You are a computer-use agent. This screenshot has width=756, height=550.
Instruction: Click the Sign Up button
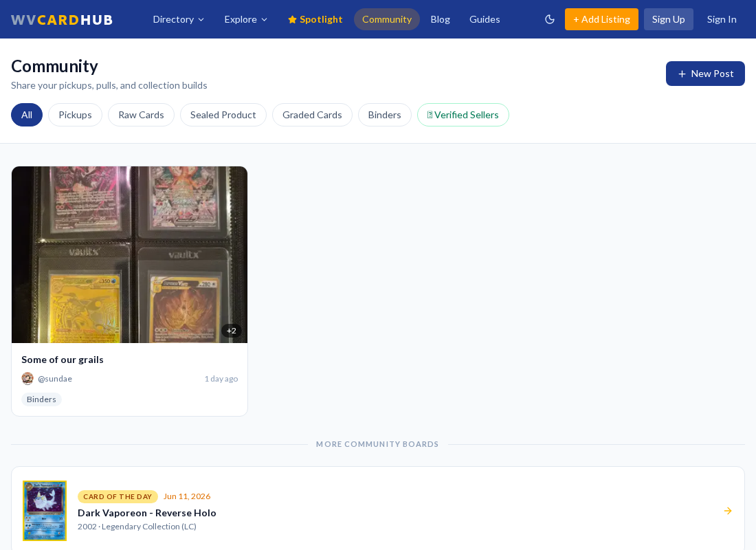tap(668, 19)
